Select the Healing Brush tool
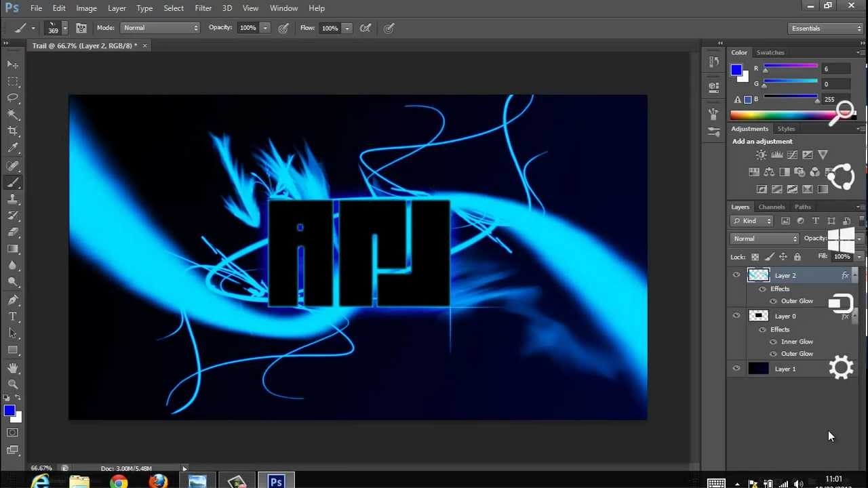868x488 pixels. [13, 166]
